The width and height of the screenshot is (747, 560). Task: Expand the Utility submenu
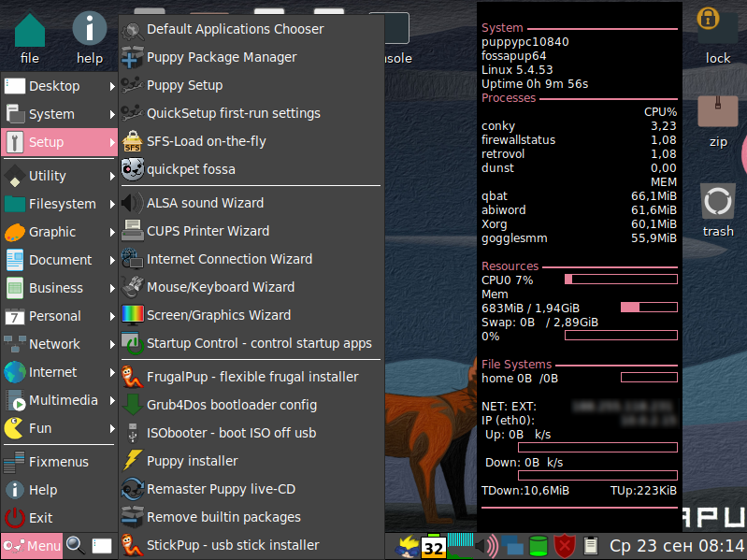click(x=60, y=176)
